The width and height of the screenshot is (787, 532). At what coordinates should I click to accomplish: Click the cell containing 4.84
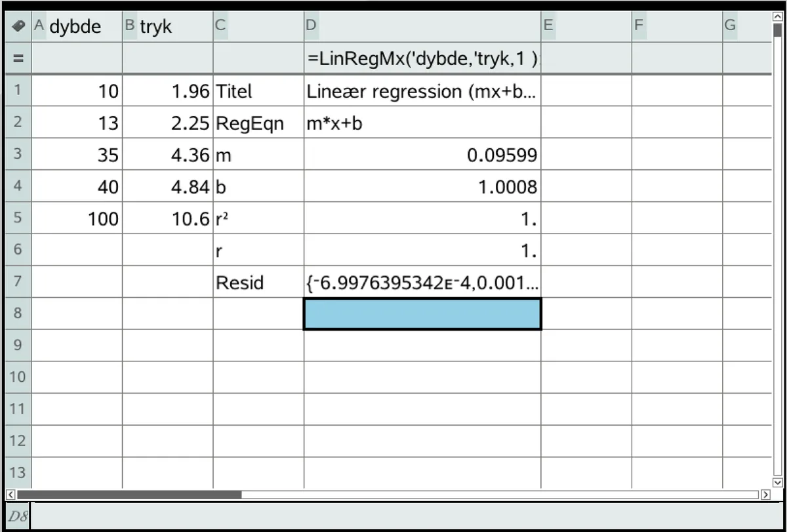coord(167,187)
